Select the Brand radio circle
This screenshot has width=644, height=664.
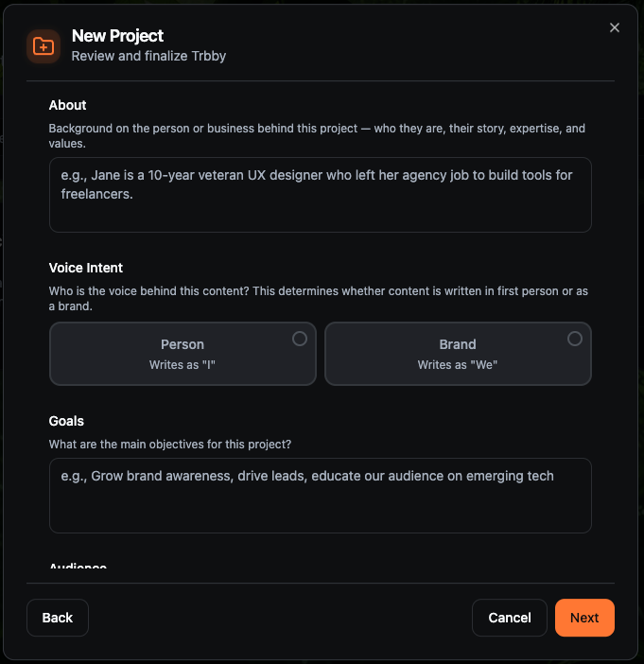pyautogui.click(x=575, y=339)
